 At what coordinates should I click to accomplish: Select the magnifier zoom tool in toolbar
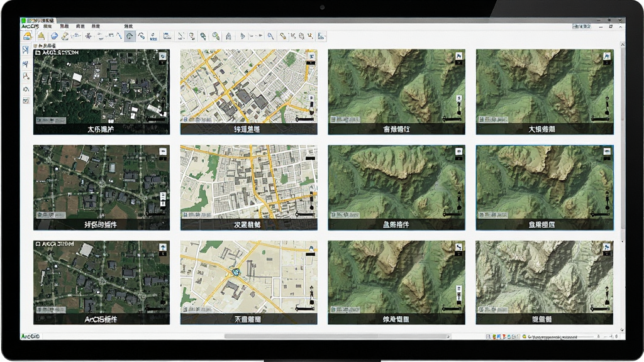(270, 36)
